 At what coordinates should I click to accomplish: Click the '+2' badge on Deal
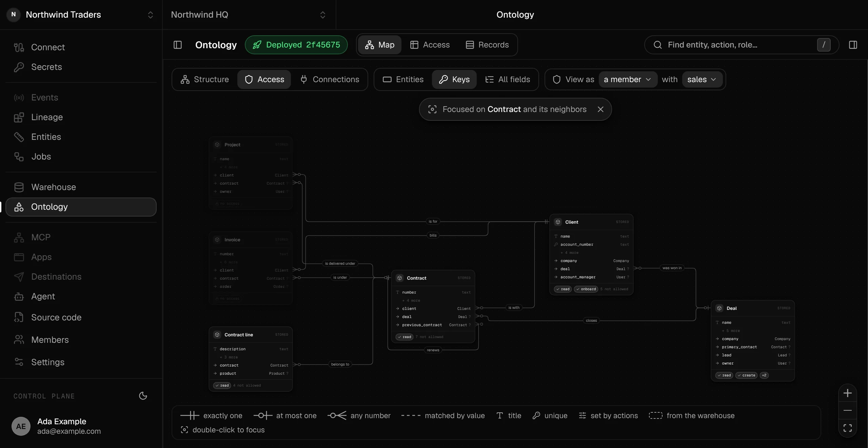point(764,375)
